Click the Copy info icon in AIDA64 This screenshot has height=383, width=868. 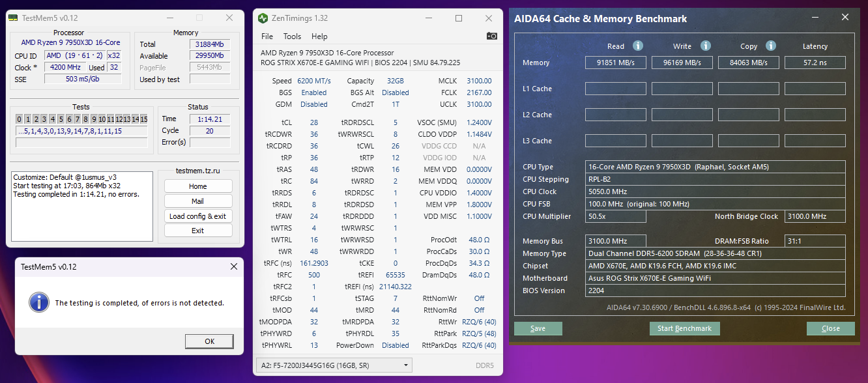pos(771,46)
